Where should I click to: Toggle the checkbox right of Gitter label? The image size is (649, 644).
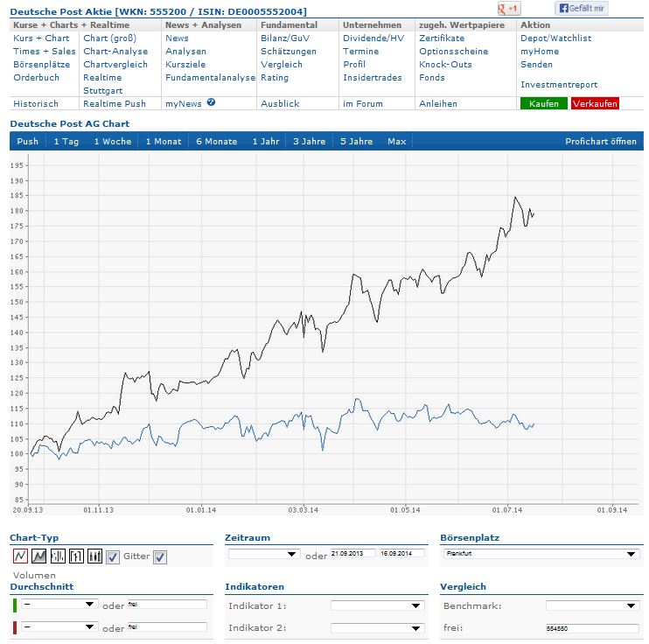(x=160, y=557)
